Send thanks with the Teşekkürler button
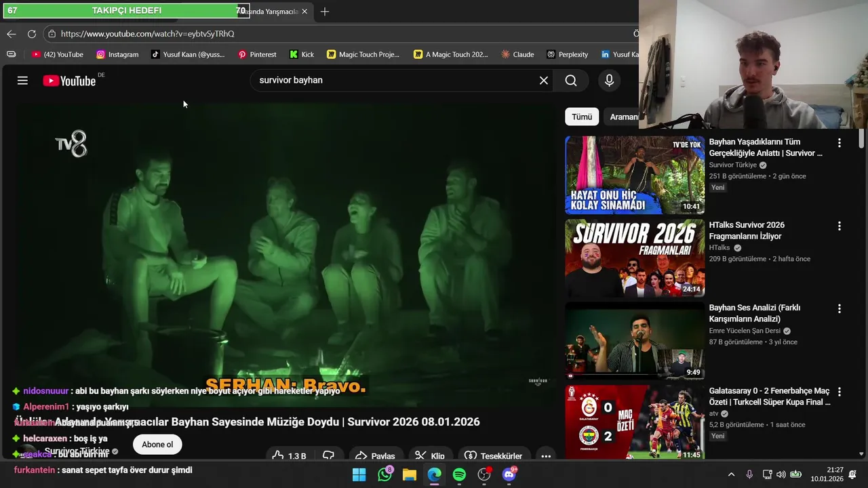The width and height of the screenshot is (868, 488). [493, 455]
